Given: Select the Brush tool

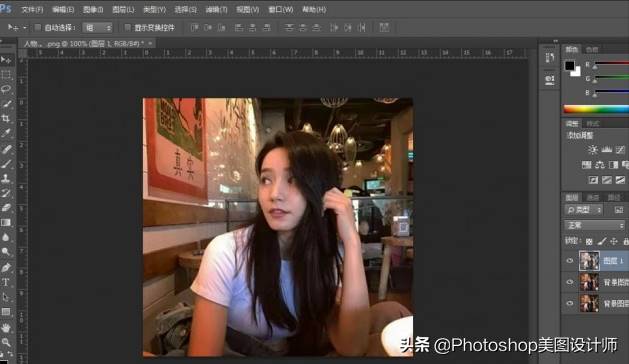Looking at the screenshot, I should click(x=6, y=164).
